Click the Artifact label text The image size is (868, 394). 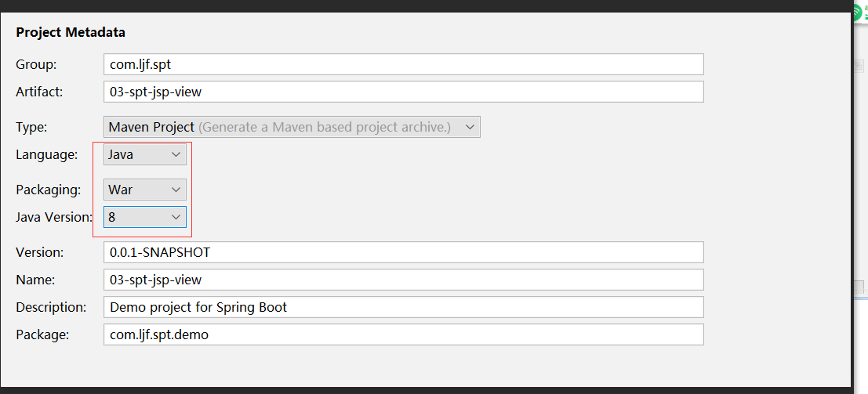[39, 92]
